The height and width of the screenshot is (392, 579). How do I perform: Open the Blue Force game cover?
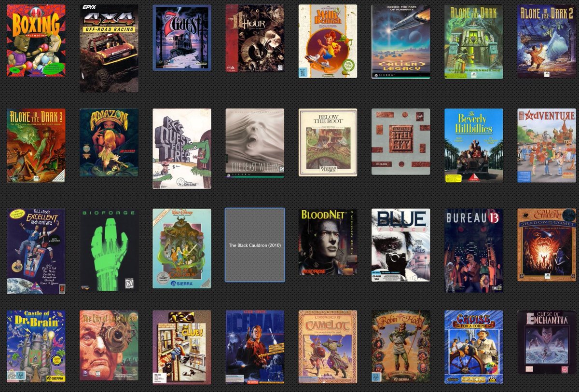pyautogui.click(x=400, y=245)
